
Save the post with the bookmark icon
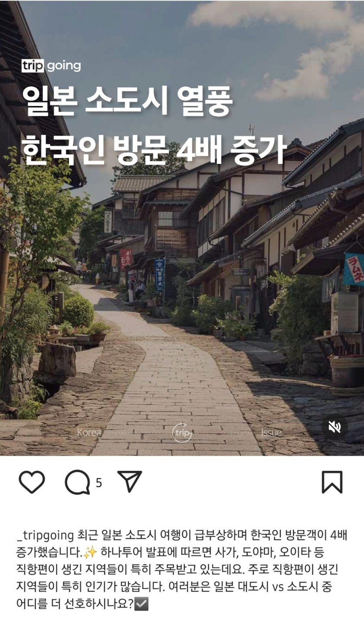(332, 482)
